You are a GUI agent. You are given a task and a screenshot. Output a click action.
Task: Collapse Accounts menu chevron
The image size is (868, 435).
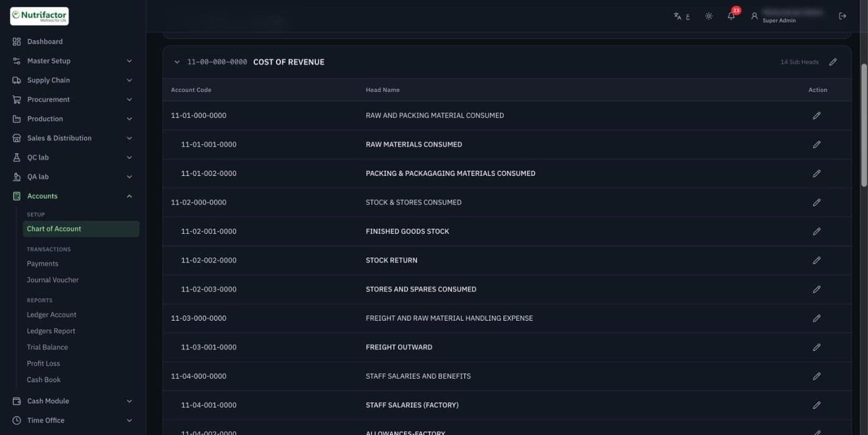coord(130,196)
